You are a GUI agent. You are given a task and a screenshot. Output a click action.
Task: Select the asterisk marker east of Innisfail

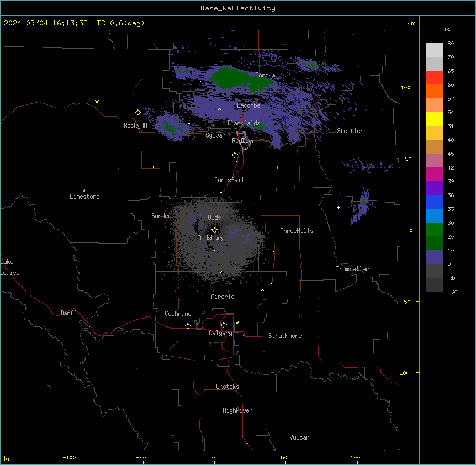pyautogui.click(x=277, y=167)
